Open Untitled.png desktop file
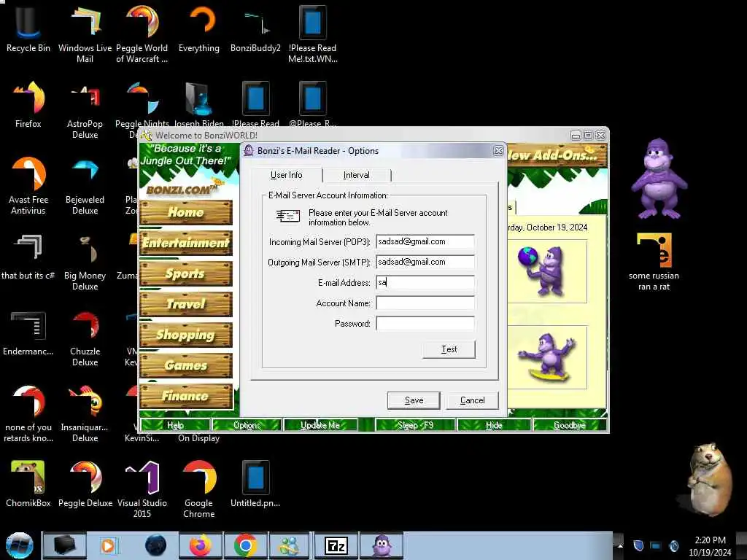 click(255, 483)
